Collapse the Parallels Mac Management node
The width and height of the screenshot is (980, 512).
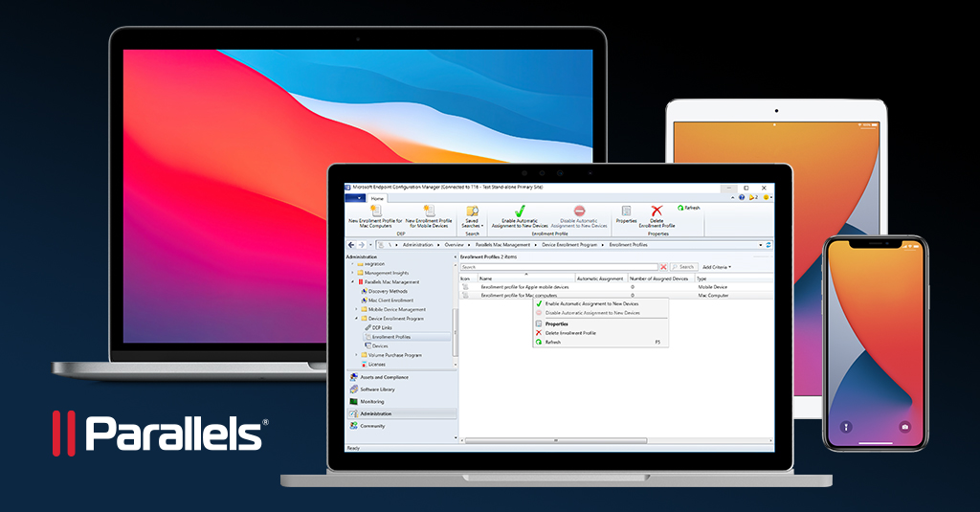coord(353,282)
